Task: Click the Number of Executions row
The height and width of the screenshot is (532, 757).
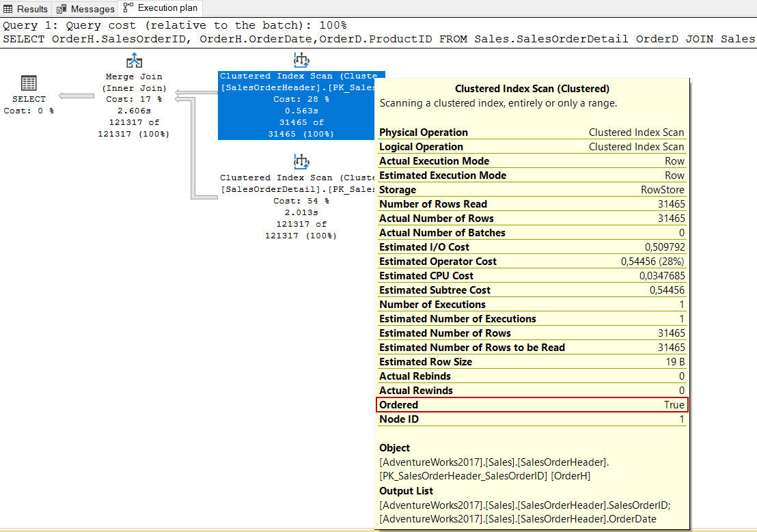Action: [x=532, y=304]
